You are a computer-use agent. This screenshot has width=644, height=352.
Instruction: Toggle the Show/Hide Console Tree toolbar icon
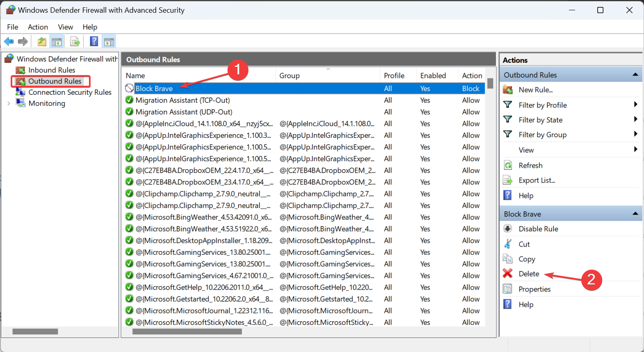[x=57, y=41]
